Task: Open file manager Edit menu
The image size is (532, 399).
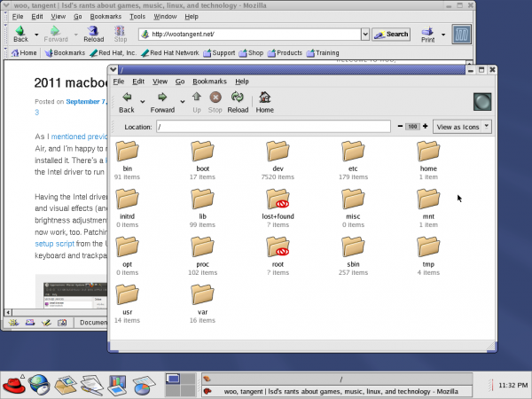Action: point(138,82)
